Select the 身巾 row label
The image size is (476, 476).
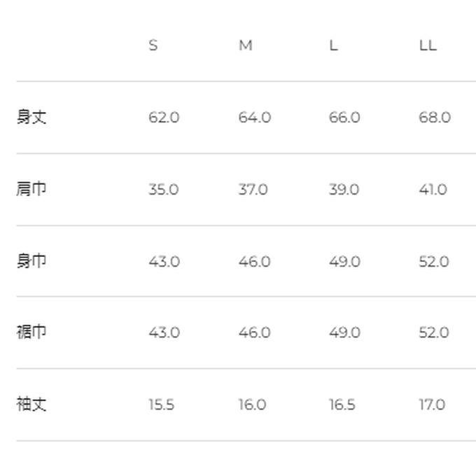[31, 262]
